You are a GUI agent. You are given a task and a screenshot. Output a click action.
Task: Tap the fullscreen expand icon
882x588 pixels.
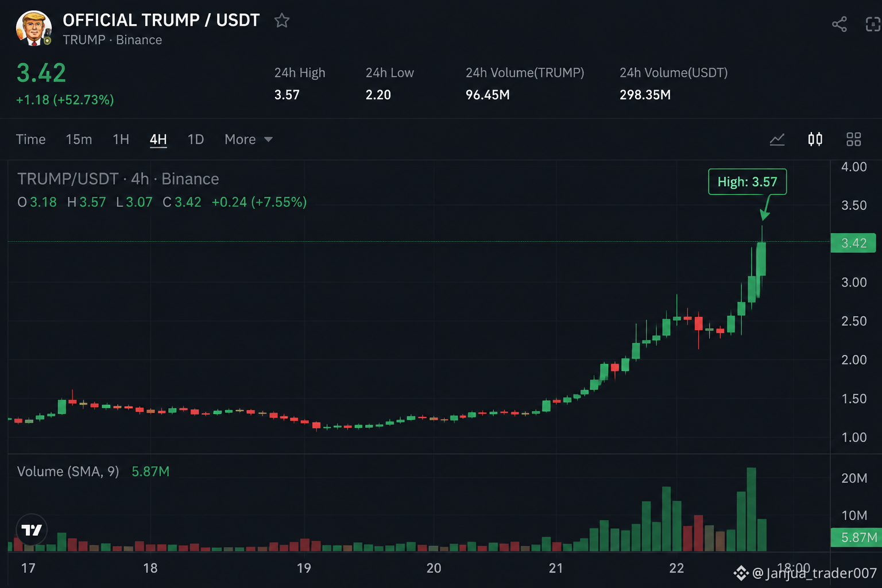pos(873,24)
